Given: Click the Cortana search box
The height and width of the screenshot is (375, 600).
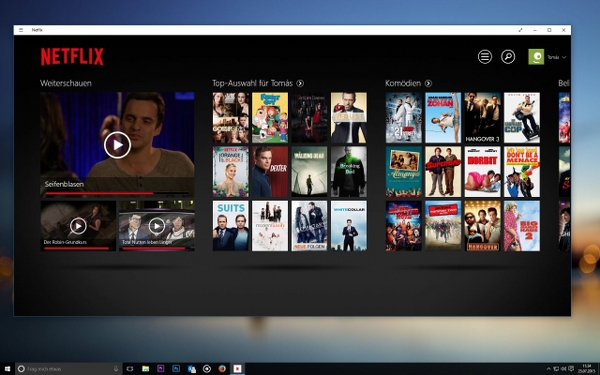Looking at the screenshot, I should [x=69, y=368].
